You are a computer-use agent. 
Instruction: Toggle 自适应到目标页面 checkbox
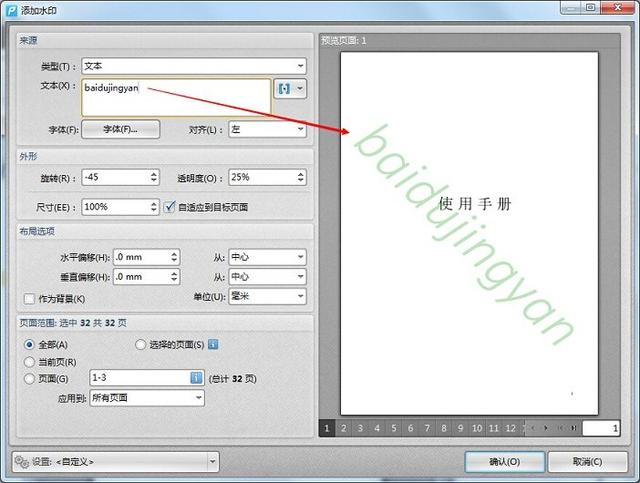(169, 207)
